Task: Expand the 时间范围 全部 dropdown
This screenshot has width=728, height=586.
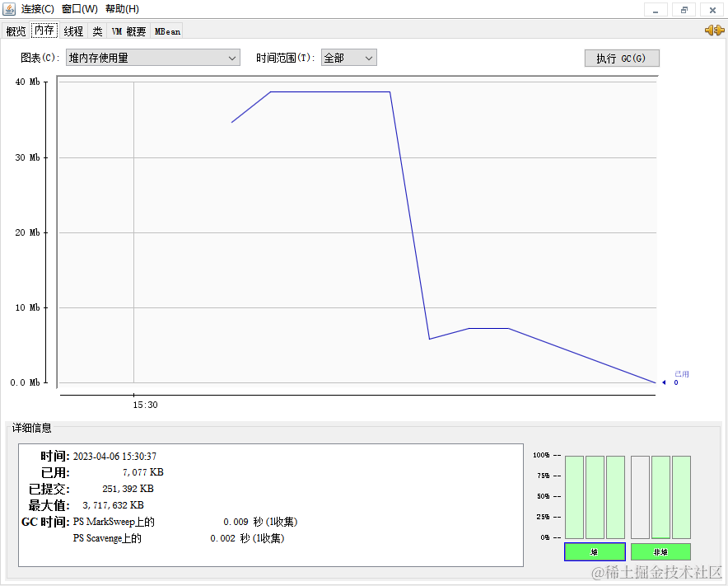Action: pos(348,58)
